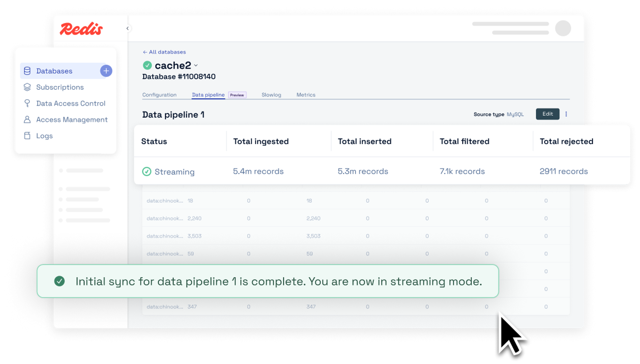
Task: Click the Edit button for Data pipeline 1
Action: tap(548, 114)
